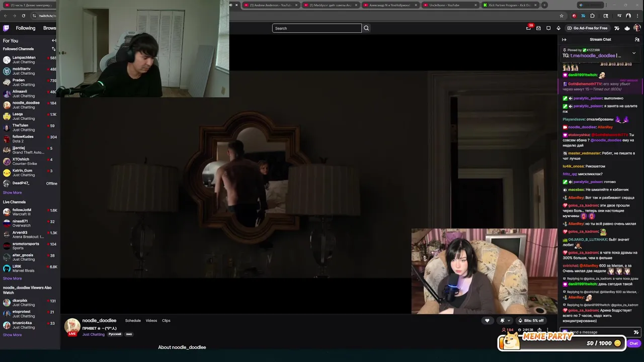Open the chat bubble notifications icon
Screen dimensions: 644x362
548,28
